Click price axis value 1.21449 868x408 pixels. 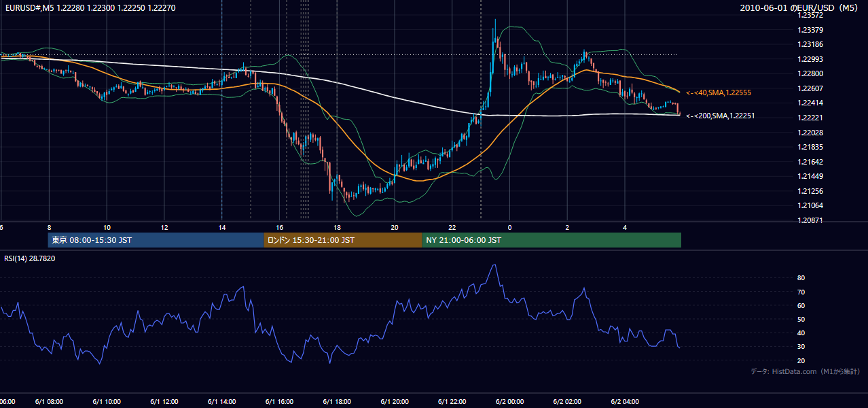coord(810,176)
